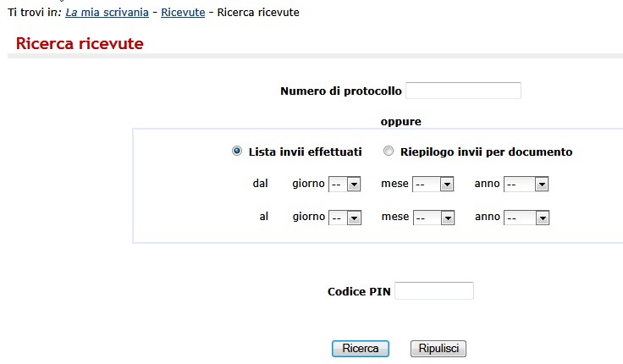Click the red Ricerca ricevute page heading
The height and width of the screenshot is (364, 623).
80,44
